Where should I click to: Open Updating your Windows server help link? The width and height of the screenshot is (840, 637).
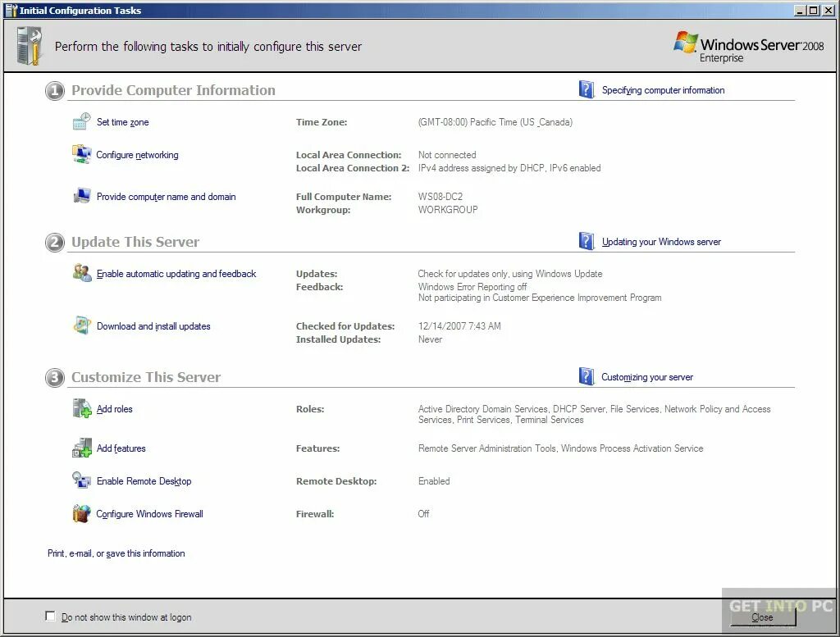[661, 241]
